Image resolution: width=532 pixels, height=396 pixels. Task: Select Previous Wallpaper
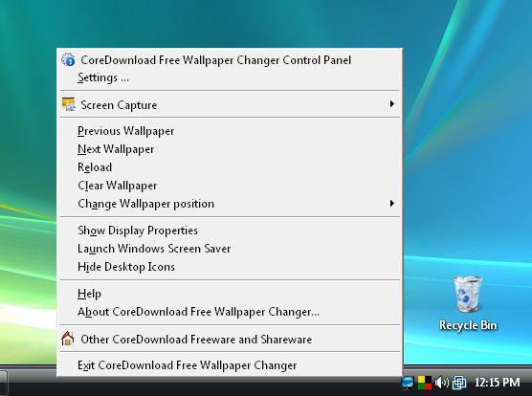[230, 131]
